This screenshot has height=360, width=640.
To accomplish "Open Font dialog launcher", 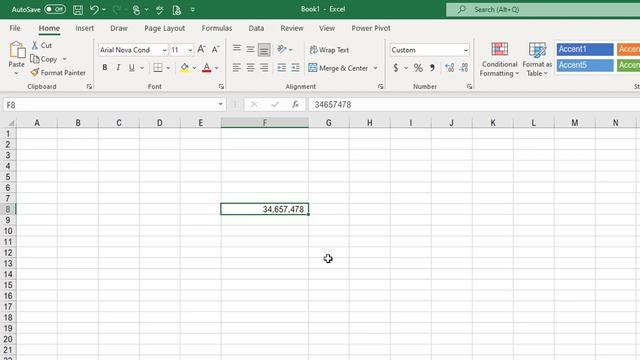I will 221,87.
